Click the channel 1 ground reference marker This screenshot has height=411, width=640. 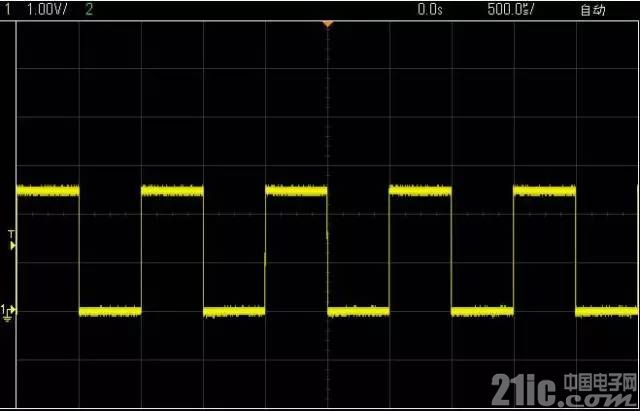click(x=8, y=312)
